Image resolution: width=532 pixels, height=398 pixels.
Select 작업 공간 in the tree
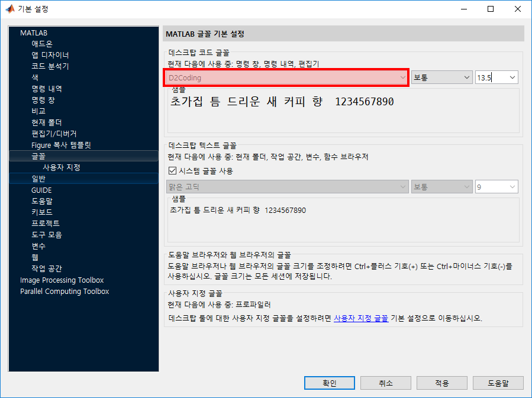point(47,268)
